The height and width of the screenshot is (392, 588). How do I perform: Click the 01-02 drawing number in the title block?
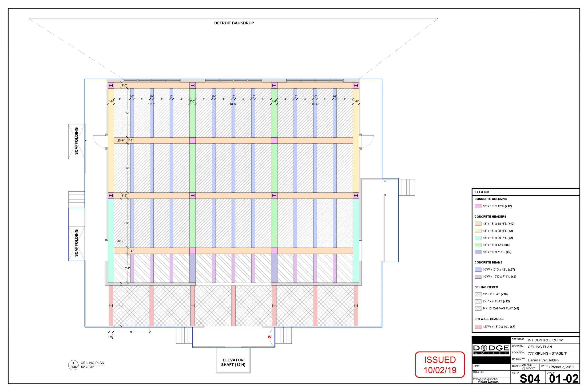[x=564, y=379]
